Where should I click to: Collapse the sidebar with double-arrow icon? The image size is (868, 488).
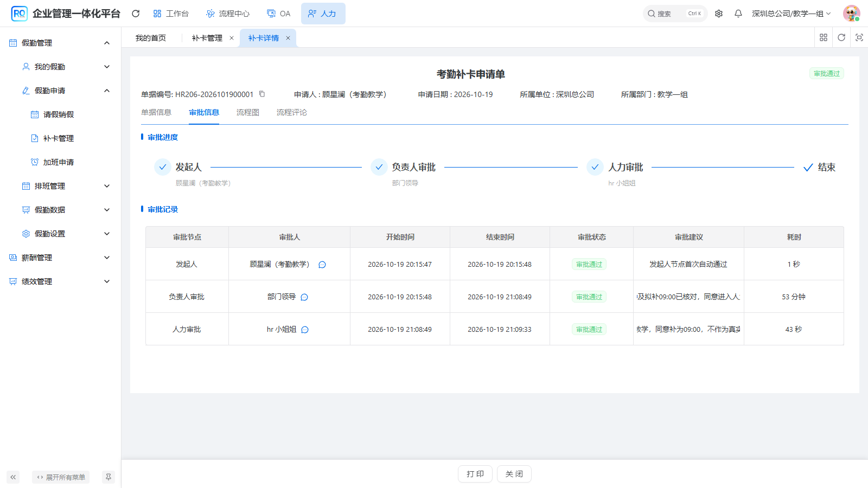tap(13, 477)
